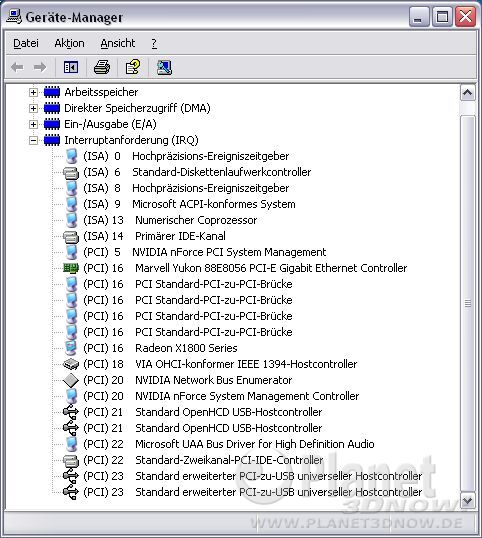Select Radeon X1800 Series entry text
Screen dimensions: 482x538
[x=186, y=348]
